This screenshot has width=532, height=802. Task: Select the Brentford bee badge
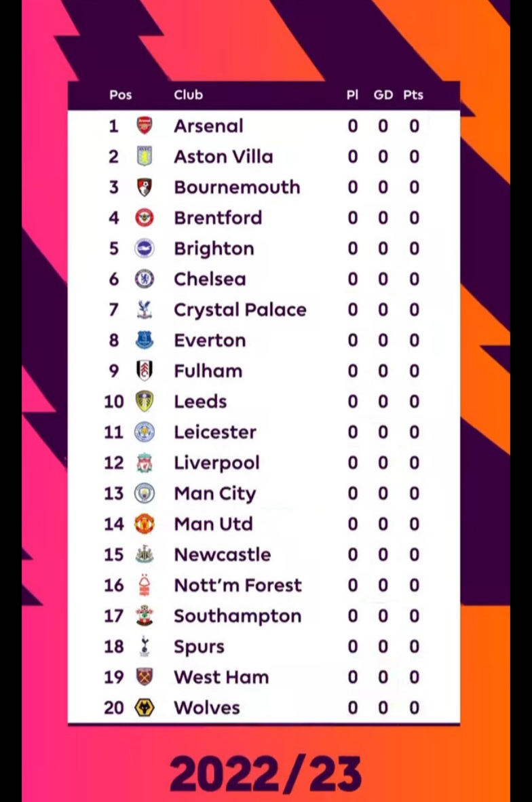(145, 217)
